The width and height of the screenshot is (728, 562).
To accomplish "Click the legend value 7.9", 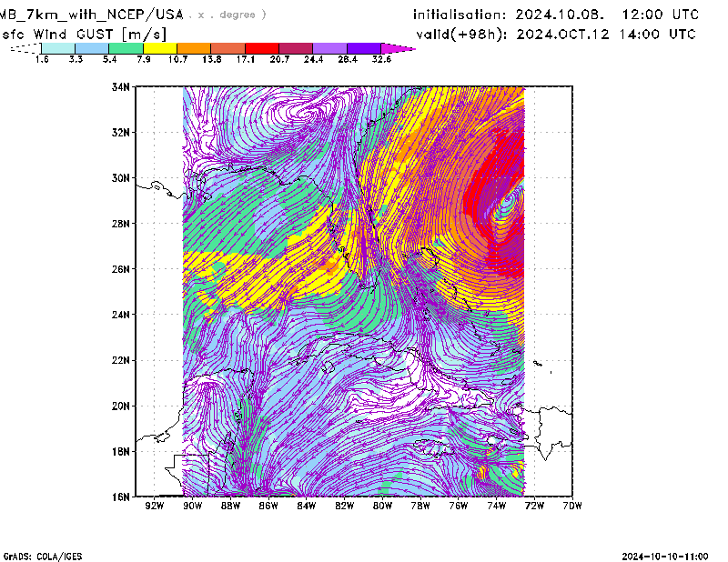I will pos(144,59).
